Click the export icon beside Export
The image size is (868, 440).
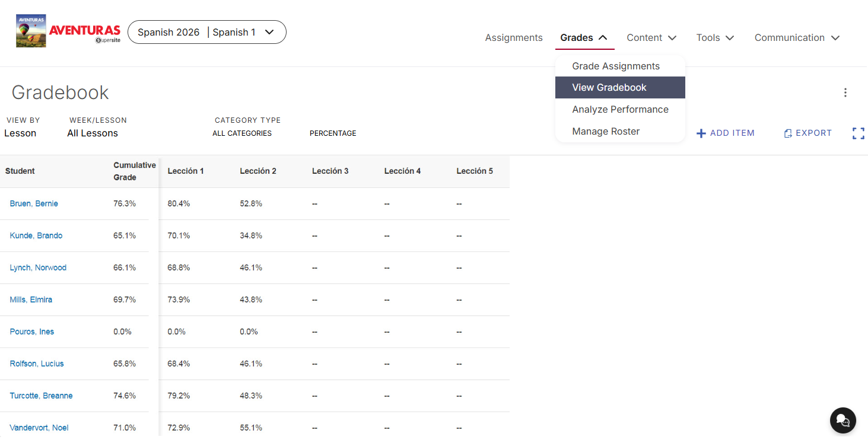[x=788, y=133]
